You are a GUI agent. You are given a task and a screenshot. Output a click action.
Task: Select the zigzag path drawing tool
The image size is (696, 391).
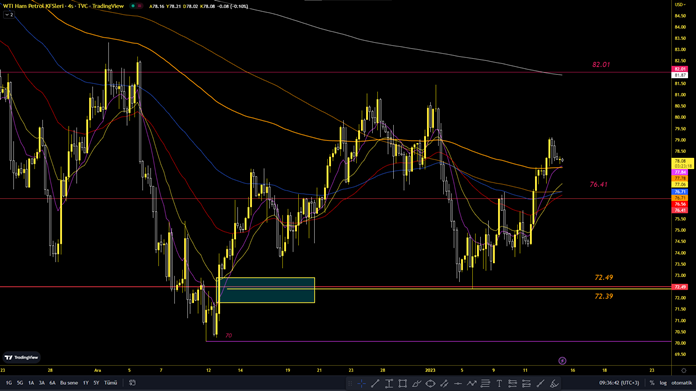coord(471,383)
